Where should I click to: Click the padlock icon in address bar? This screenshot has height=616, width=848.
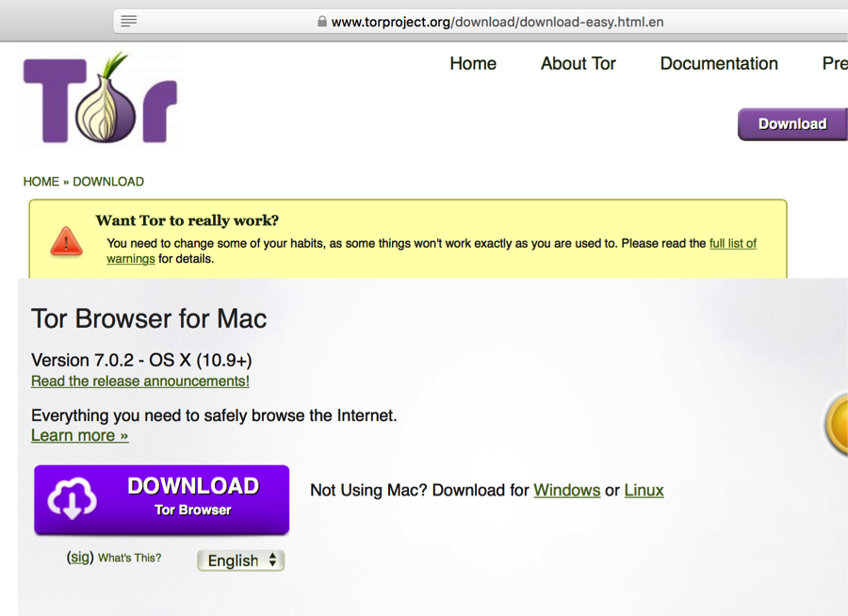(x=322, y=22)
